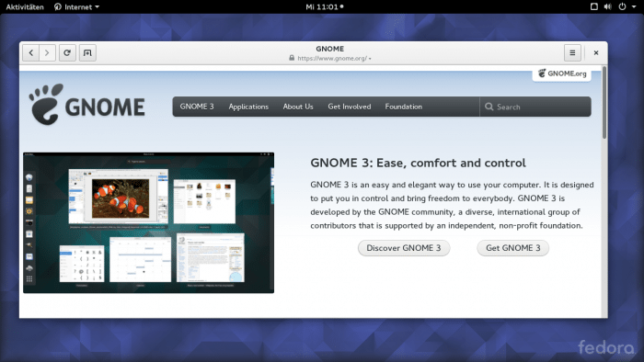Viewport: 644px width, 362px height.
Task: Open the Foundation menu item
Action: coord(403,107)
